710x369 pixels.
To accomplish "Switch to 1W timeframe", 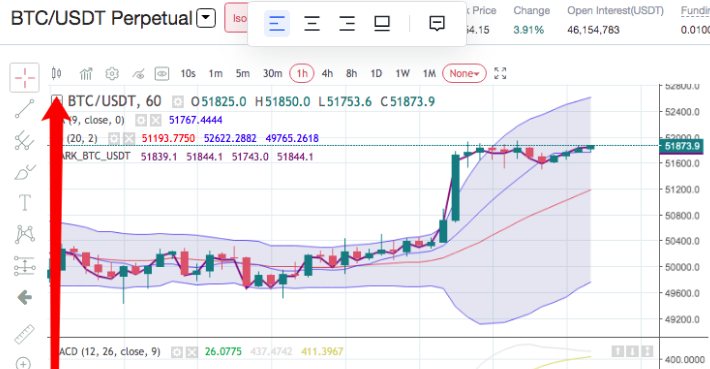I will click(x=403, y=73).
